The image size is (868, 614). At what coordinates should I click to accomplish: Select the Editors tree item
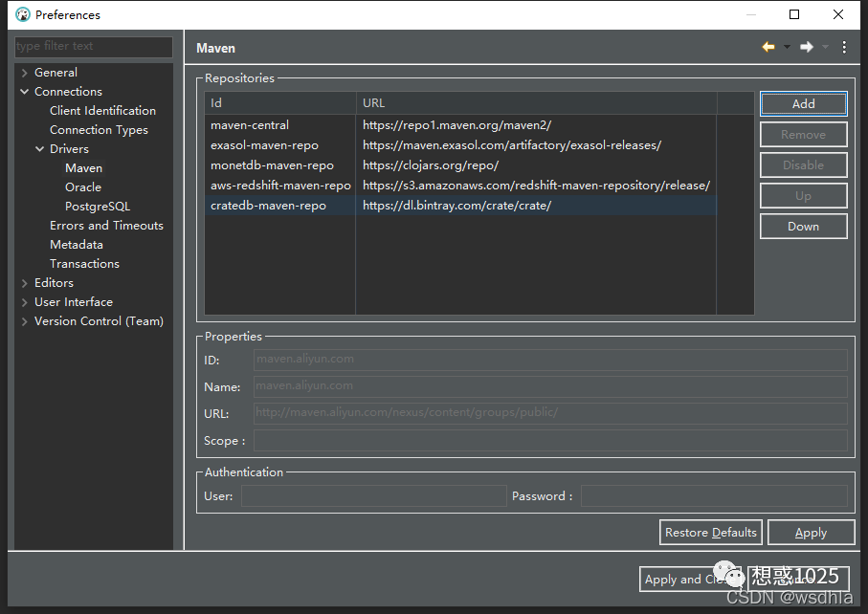coord(54,283)
